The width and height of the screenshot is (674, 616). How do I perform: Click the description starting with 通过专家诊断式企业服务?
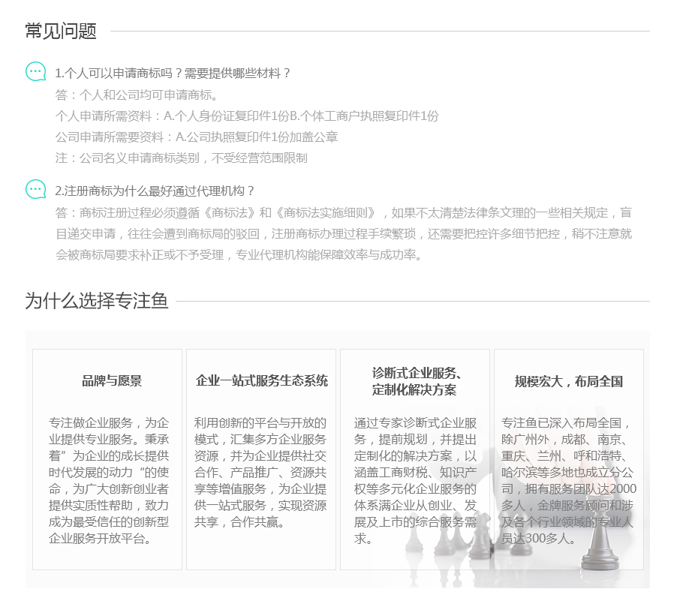[415, 480]
